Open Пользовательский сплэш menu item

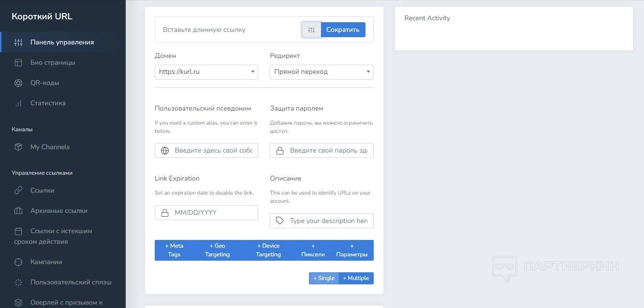point(71,282)
